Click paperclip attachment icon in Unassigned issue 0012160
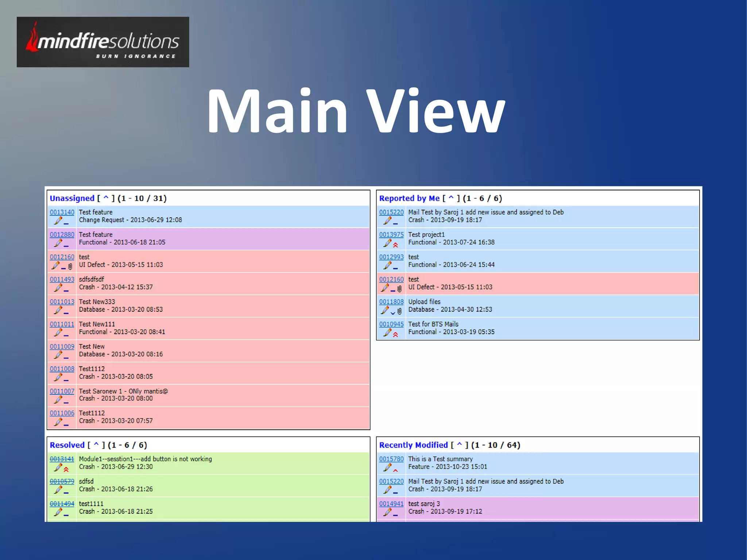Viewport: 747px width, 560px height. (x=70, y=266)
